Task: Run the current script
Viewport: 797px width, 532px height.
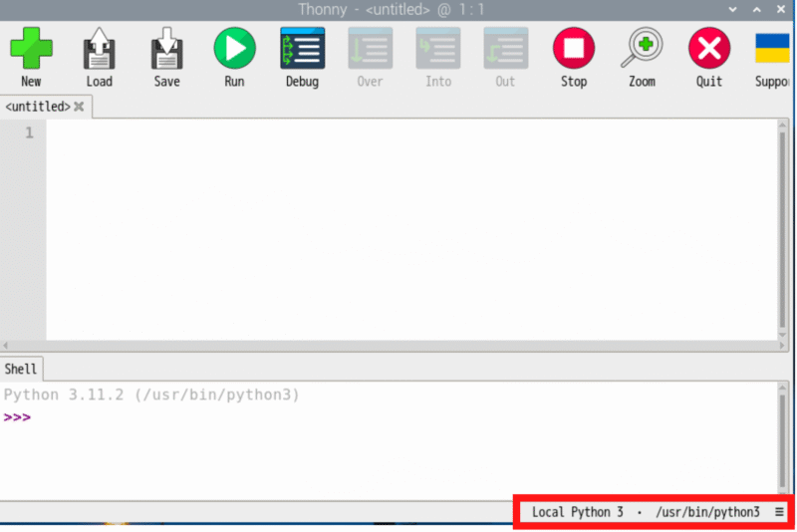Action: click(234, 57)
